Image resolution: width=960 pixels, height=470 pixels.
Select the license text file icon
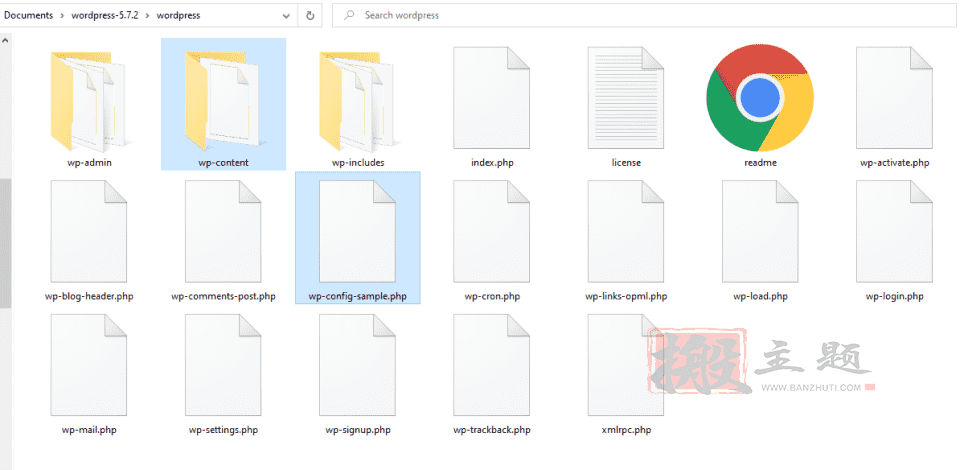[626, 98]
